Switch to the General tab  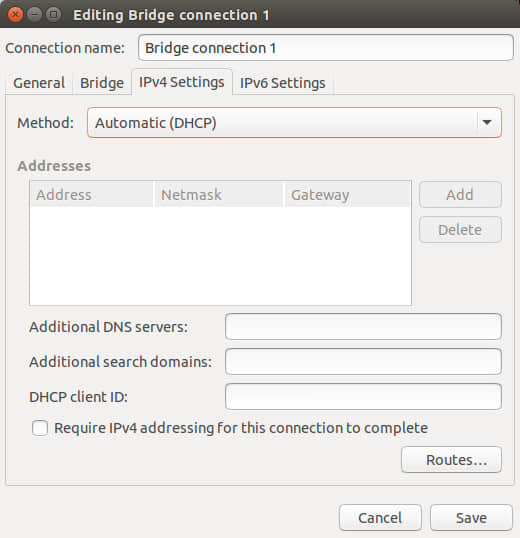point(39,83)
